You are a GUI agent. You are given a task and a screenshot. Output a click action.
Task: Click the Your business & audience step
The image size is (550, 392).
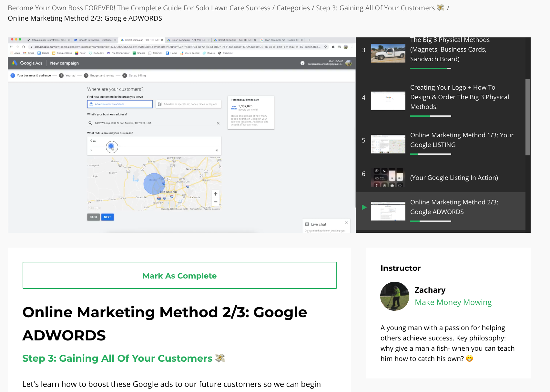pyautogui.click(x=31, y=75)
